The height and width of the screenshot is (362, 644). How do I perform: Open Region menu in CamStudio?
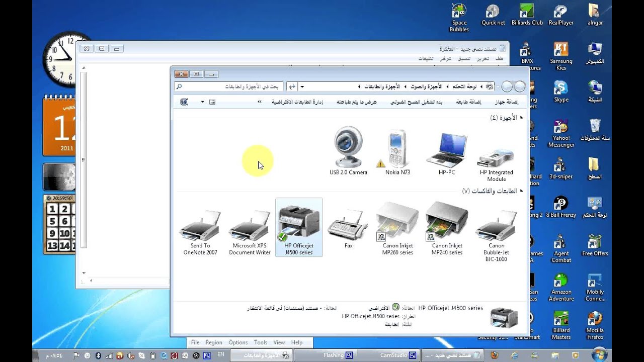coord(214,342)
